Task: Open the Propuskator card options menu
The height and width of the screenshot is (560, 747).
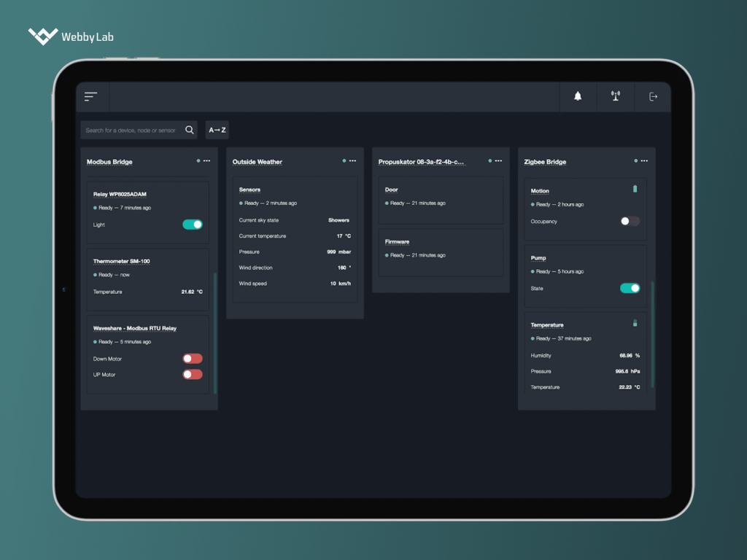Action: 499,160
